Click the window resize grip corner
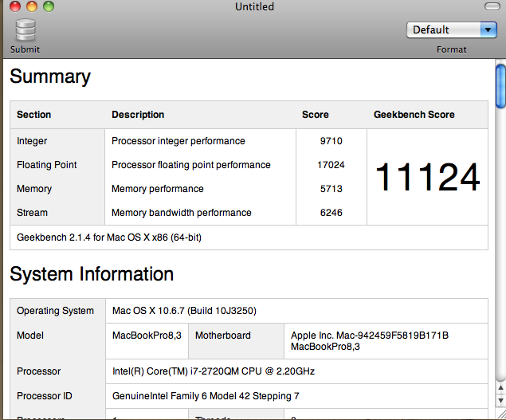 (x=501, y=414)
